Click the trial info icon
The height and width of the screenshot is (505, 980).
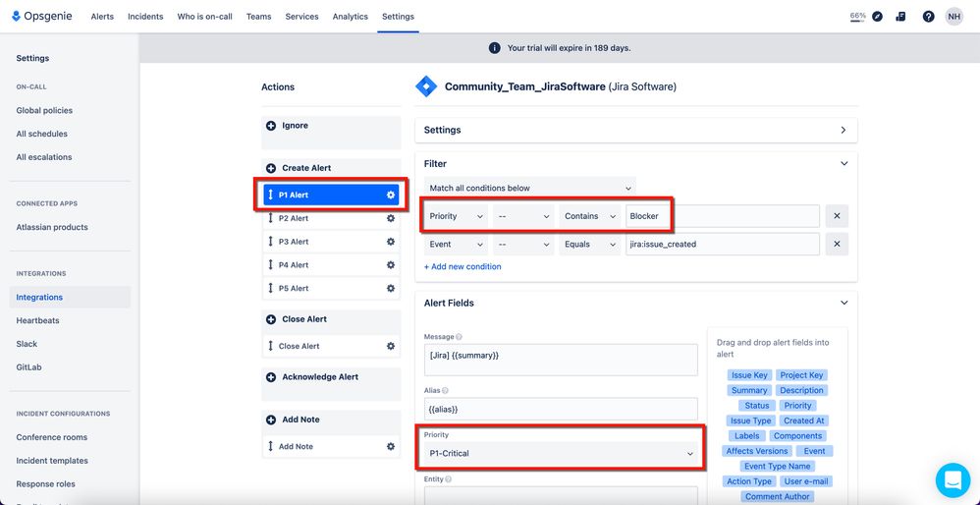click(494, 48)
